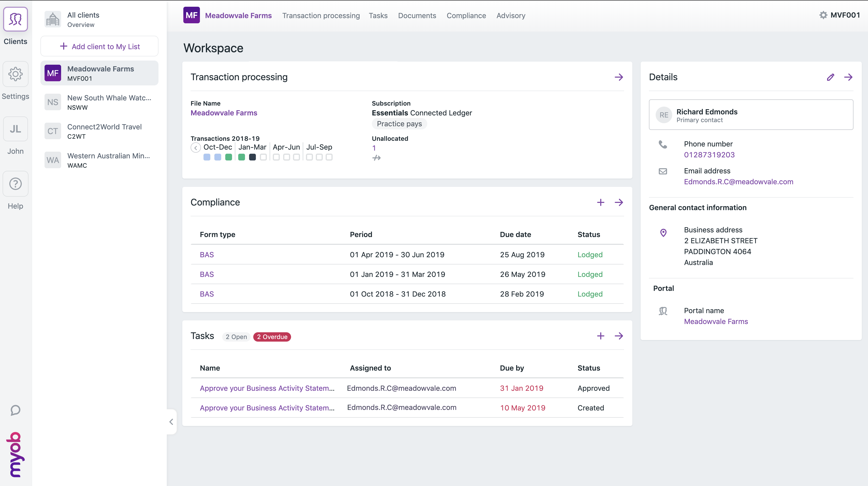Screen dimensions: 868x486
Task: Click the Clients icon in the sidebar
Action: click(16, 19)
